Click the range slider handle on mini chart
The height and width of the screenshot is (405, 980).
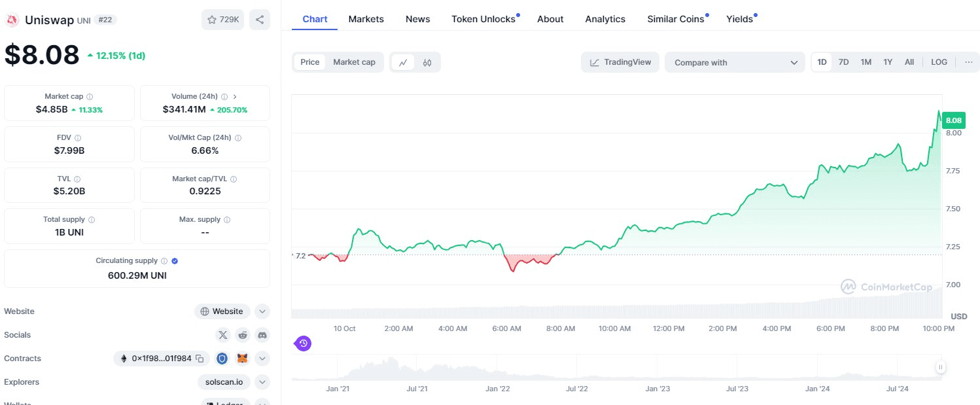940,367
